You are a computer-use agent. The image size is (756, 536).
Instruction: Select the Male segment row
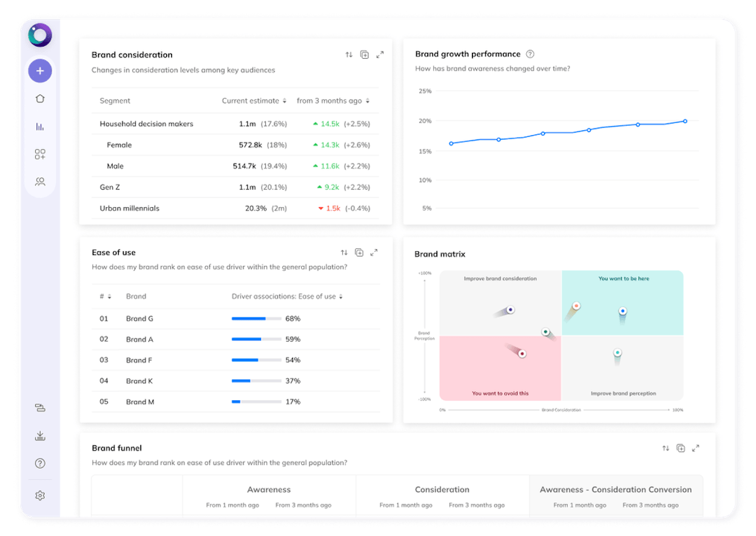(x=235, y=166)
